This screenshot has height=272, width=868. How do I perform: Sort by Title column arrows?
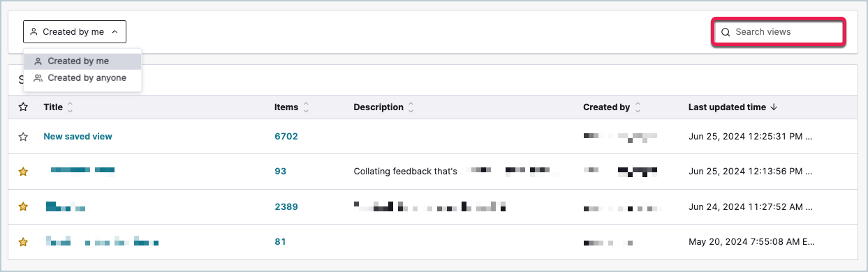(x=70, y=107)
